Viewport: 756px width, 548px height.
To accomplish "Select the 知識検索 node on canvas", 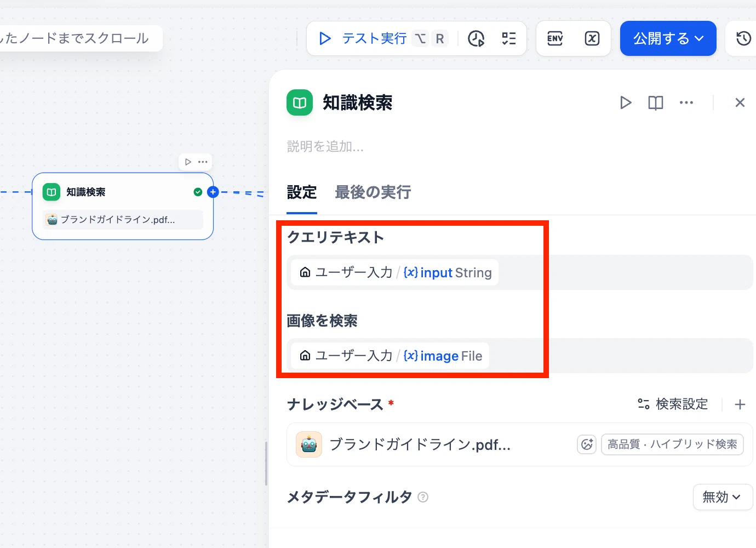I will 123,206.
